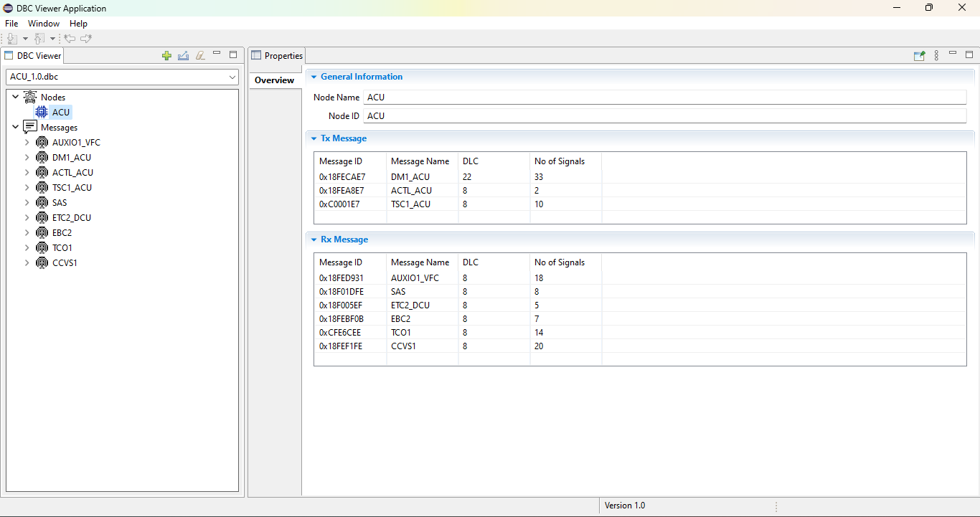980x517 pixels.
Task: Maximize the DBC Viewer panel
Action: (233, 54)
